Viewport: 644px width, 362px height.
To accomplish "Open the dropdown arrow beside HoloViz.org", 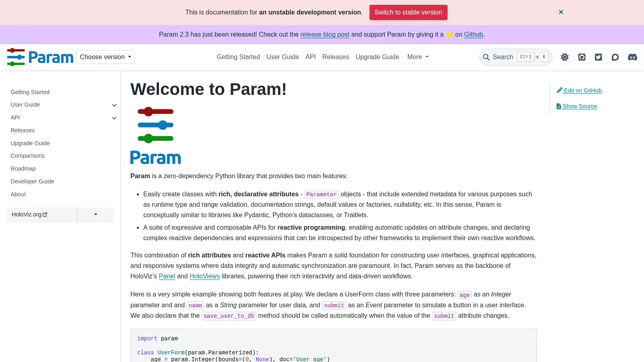I will pos(96,215).
